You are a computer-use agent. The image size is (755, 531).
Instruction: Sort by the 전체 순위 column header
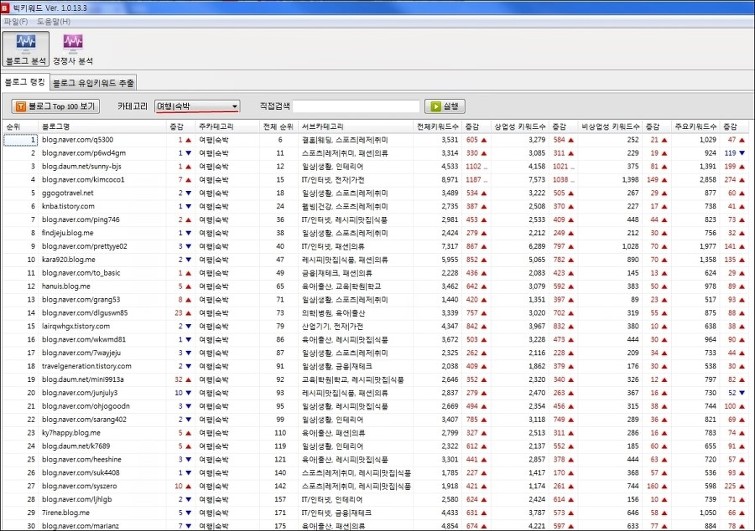click(278, 127)
